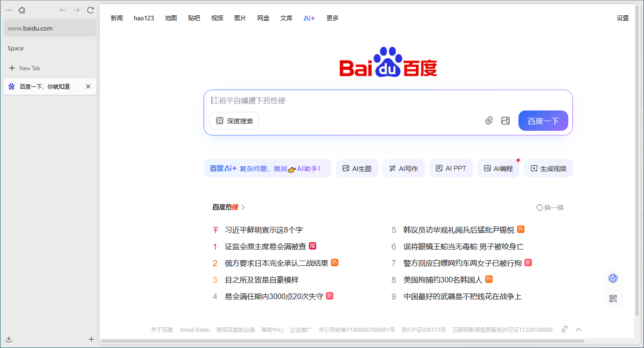The image size is (644, 348).
Task: Select the 百度一下，你就知道 browser tab
Action: pos(46,86)
